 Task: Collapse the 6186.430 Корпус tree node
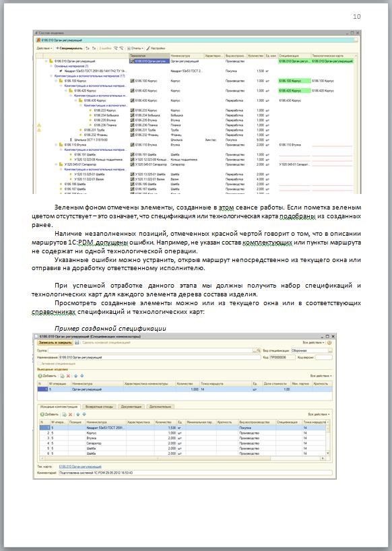point(75,100)
